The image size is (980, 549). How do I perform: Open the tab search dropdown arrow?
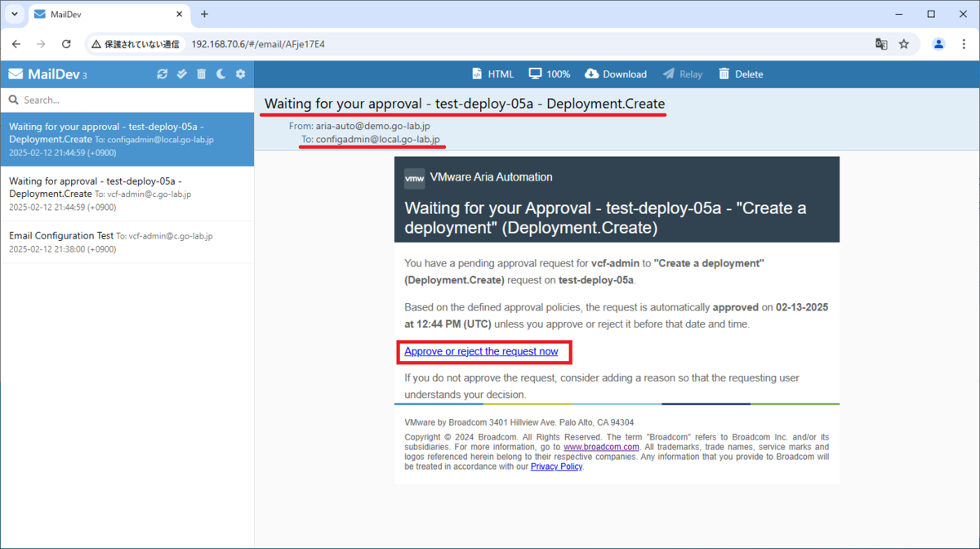point(15,14)
